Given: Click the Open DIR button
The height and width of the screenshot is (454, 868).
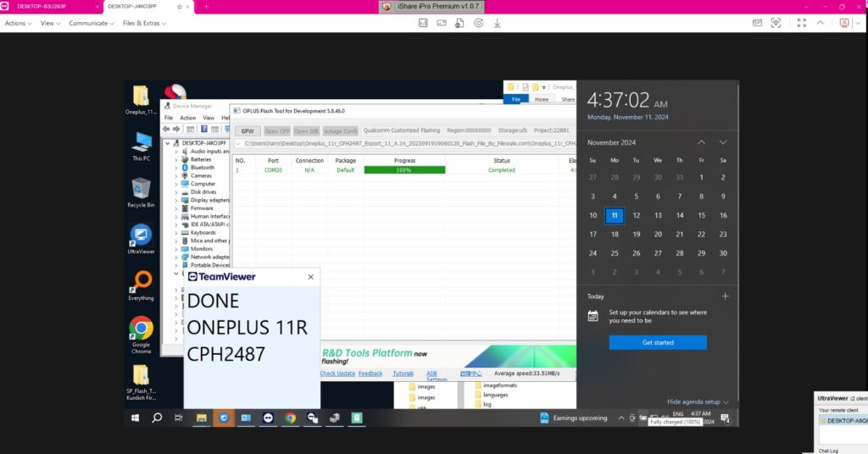Looking at the screenshot, I should pyautogui.click(x=306, y=131).
